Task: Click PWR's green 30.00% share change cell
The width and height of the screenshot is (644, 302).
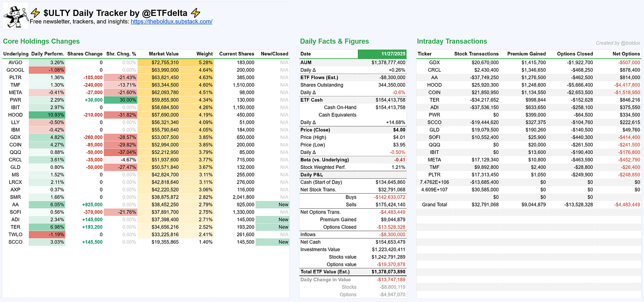Action: tap(120, 100)
